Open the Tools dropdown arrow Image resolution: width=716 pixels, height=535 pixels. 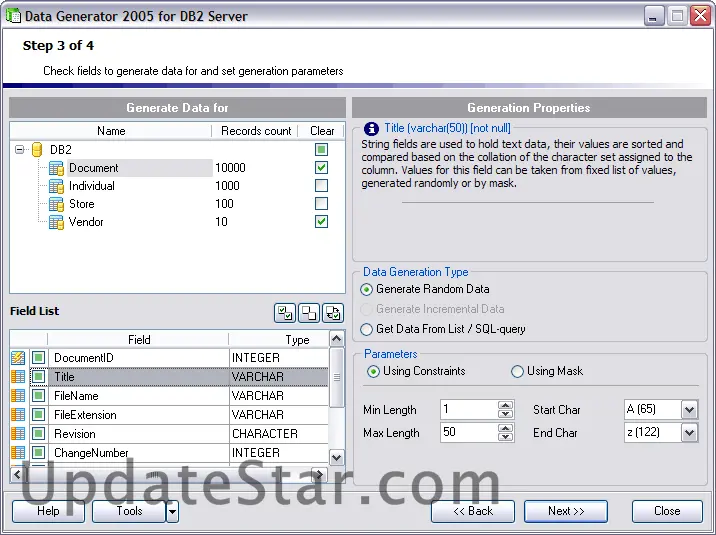pyautogui.click(x=172, y=511)
